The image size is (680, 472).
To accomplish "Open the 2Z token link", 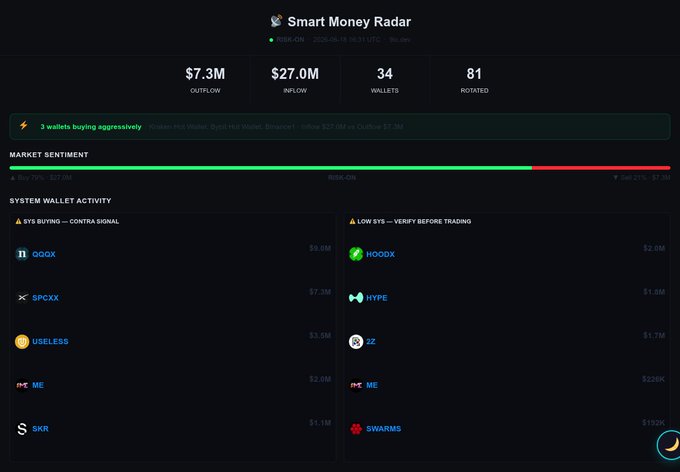I will (371, 341).
